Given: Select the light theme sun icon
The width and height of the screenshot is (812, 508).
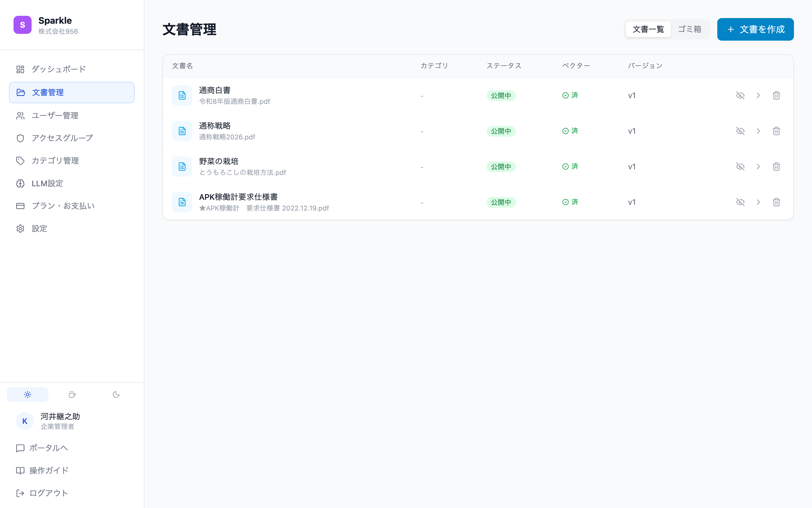Looking at the screenshot, I should click(x=28, y=395).
